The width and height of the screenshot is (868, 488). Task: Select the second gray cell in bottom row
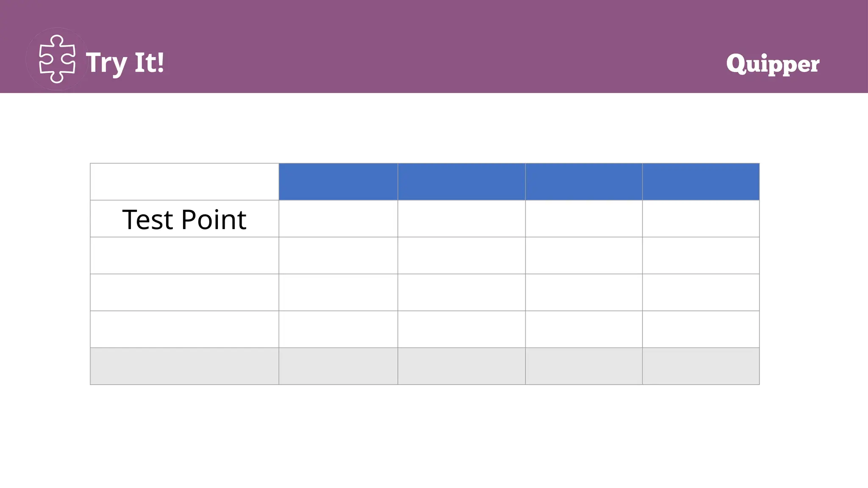coord(338,366)
